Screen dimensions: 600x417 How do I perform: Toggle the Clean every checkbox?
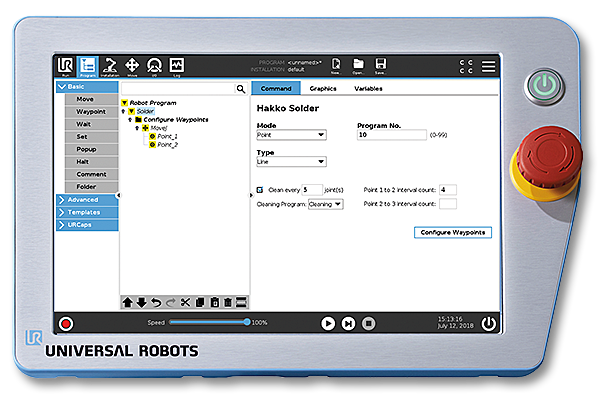click(x=260, y=190)
